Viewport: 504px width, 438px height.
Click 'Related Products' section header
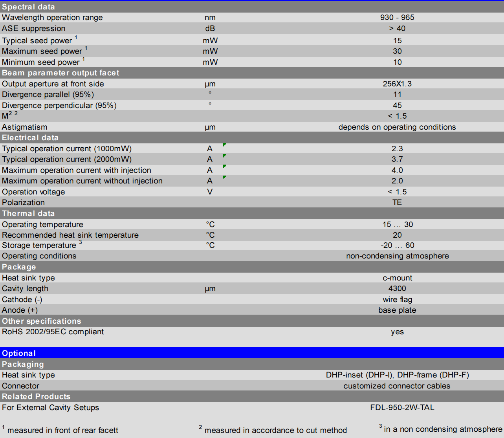pyautogui.click(x=252, y=396)
